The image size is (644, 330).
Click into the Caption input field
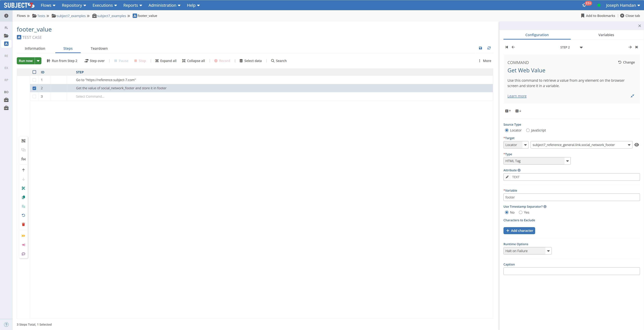pyautogui.click(x=571, y=271)
